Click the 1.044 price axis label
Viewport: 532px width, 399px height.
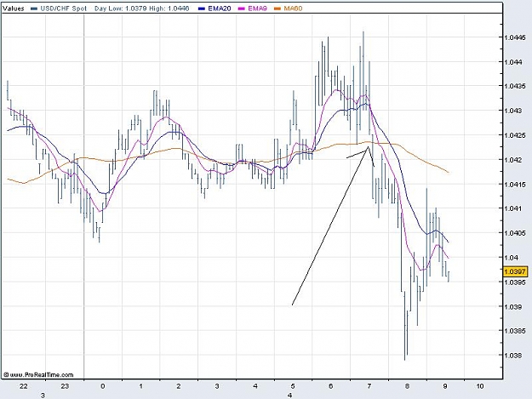tap(513, 62)
